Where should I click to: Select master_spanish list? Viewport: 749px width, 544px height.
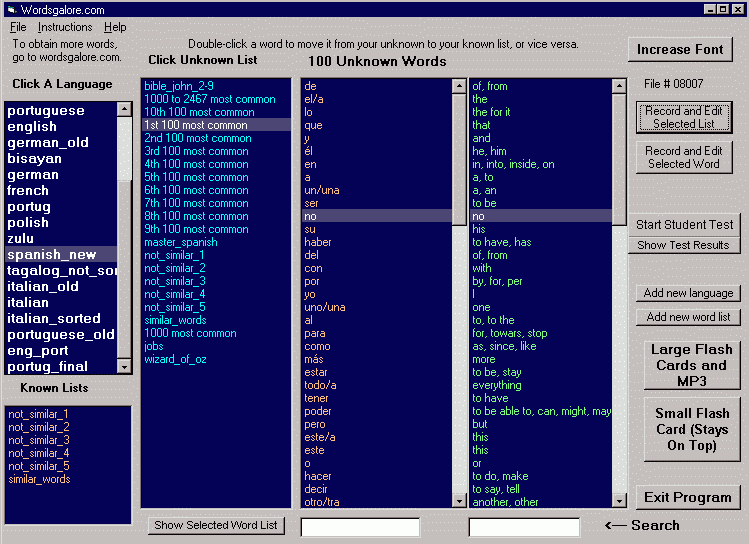216,242
